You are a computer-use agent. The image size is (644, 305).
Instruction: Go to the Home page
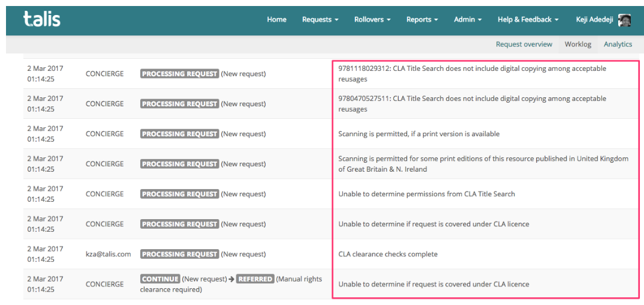[x=277, y=19]
